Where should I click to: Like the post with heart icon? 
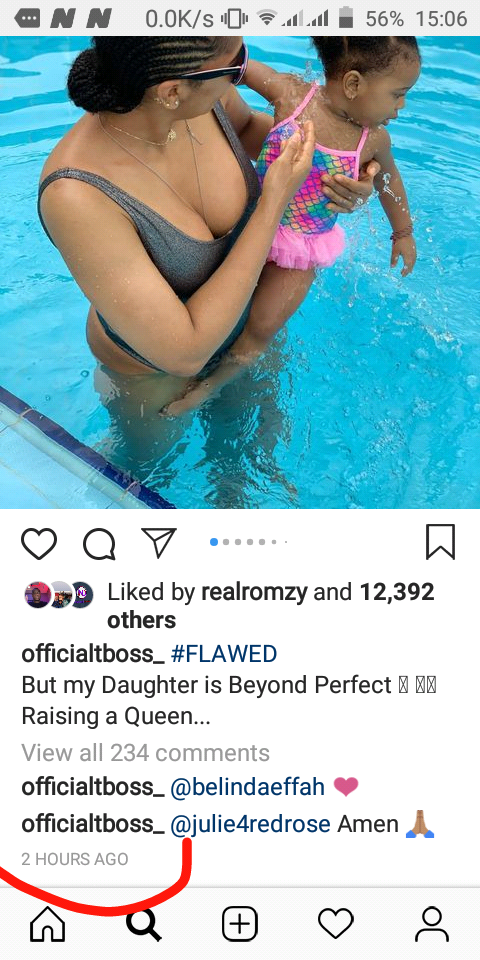pos(39,543)
